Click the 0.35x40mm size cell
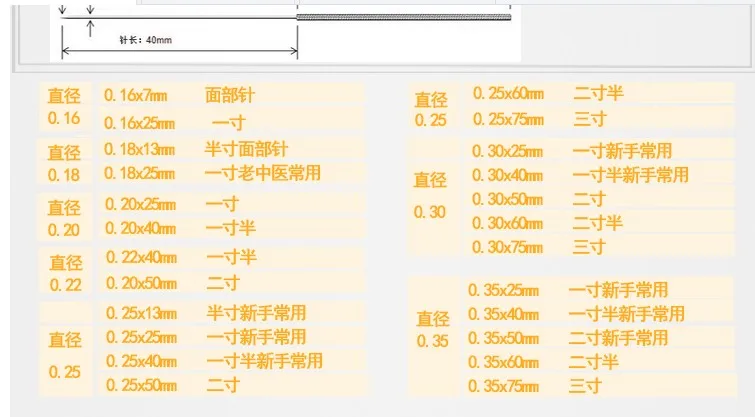 pyautogui.click(x=503, y=314)
